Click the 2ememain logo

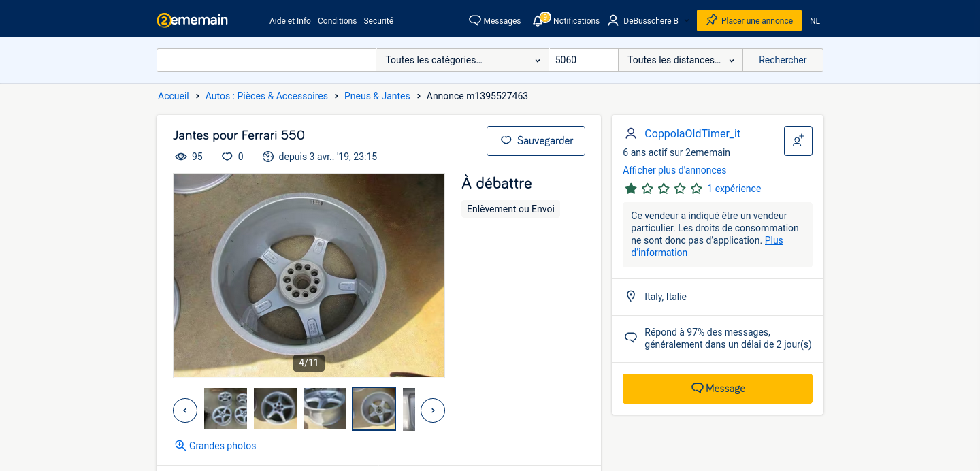[x=192, y=20]
